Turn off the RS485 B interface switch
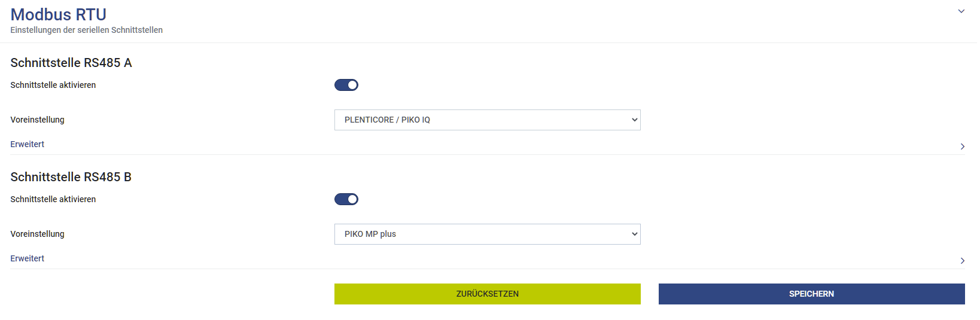The image size is (980, 320). click(346, 199)
